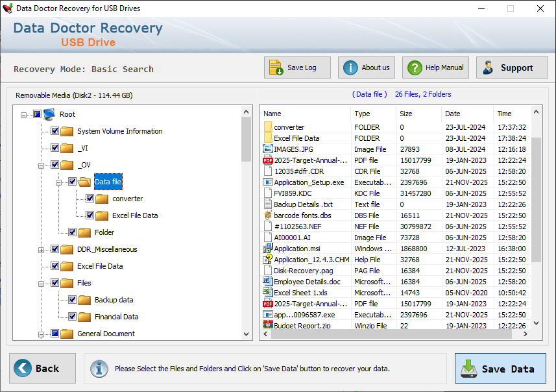556x392 pixels.
Task: Uncheck the DDR_Miscellaneous checkbox
Action: coord(54,249)
